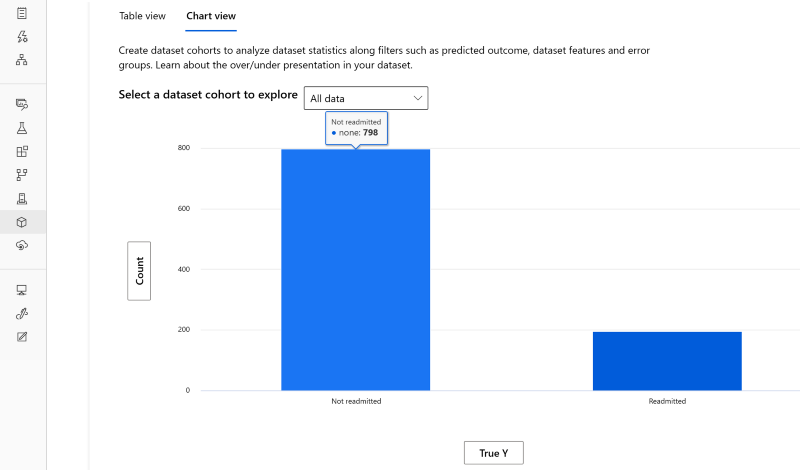This screenshot has width=800, height=470.
Task: Click the Not readmitted bar
Action: pyautogui.click(x=356, y=270)
